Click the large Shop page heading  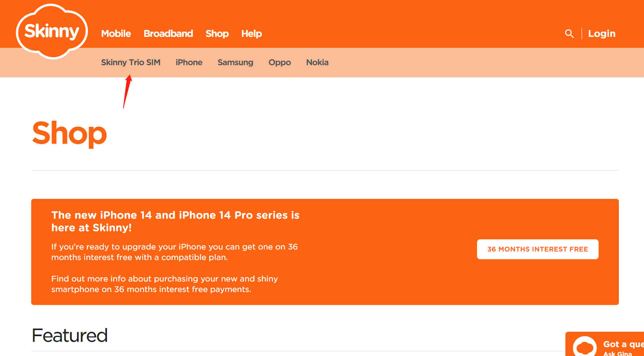[x=69, y=133]
